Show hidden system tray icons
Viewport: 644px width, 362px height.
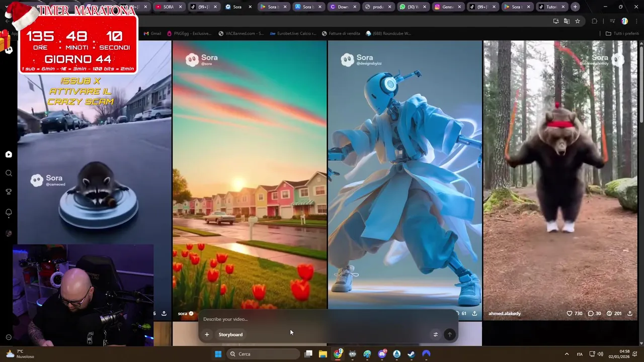(567, 354)
